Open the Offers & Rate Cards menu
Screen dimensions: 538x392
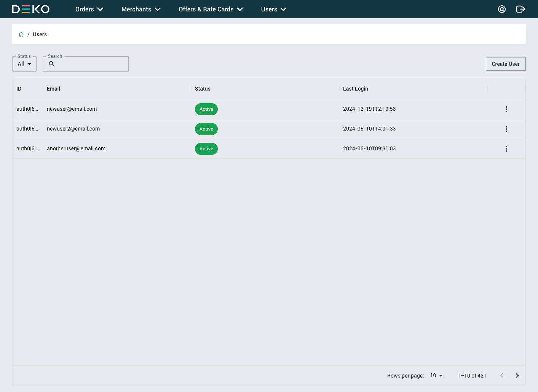[x=211, y=9]
